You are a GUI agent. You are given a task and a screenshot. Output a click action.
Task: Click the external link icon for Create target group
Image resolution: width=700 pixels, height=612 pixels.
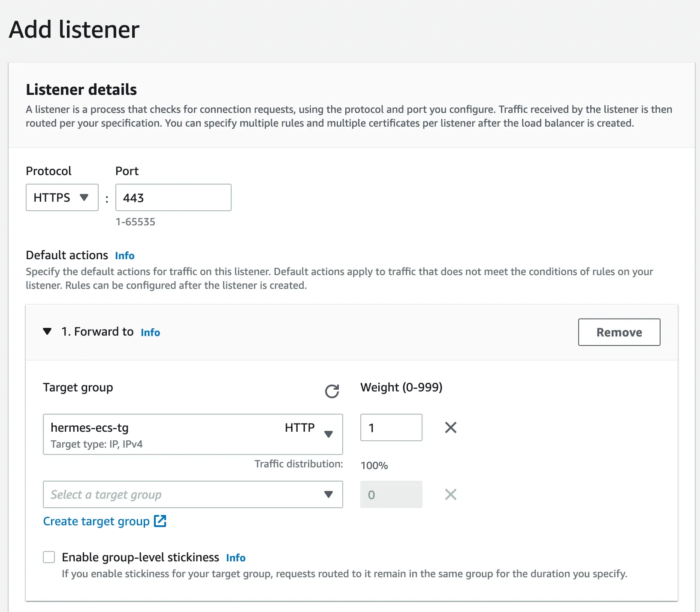[160, 521]
